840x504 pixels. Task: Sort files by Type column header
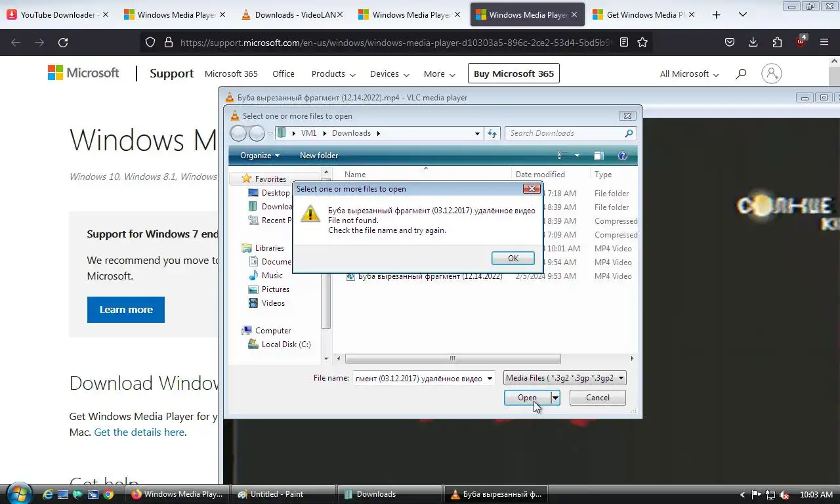coord(603,175)
